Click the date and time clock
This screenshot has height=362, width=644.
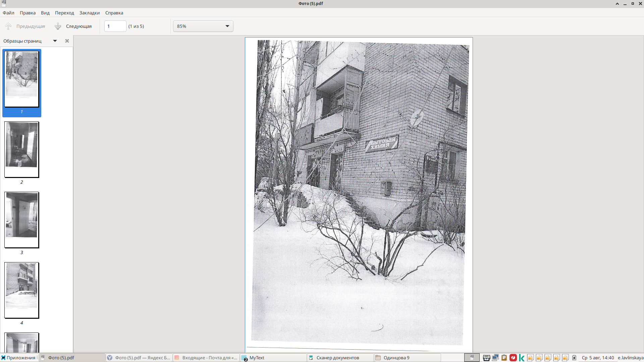tap(598, 358)
